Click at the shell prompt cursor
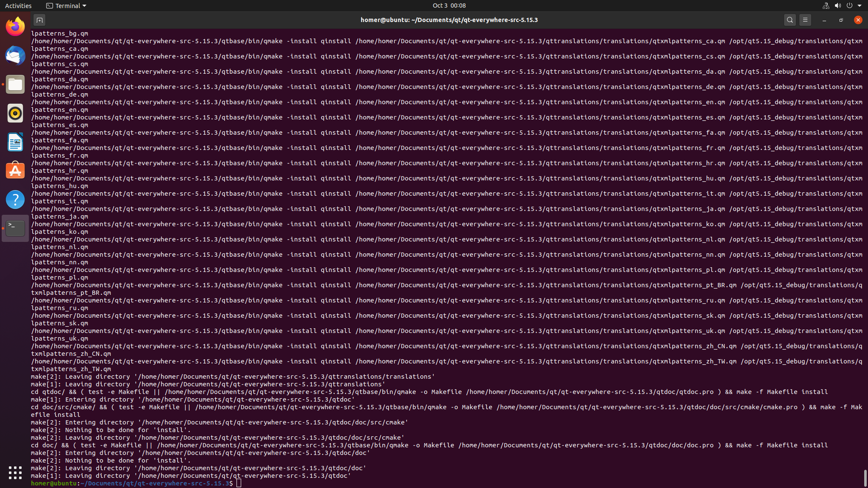This screenshot has width=868, height=488. coord(239,483)
